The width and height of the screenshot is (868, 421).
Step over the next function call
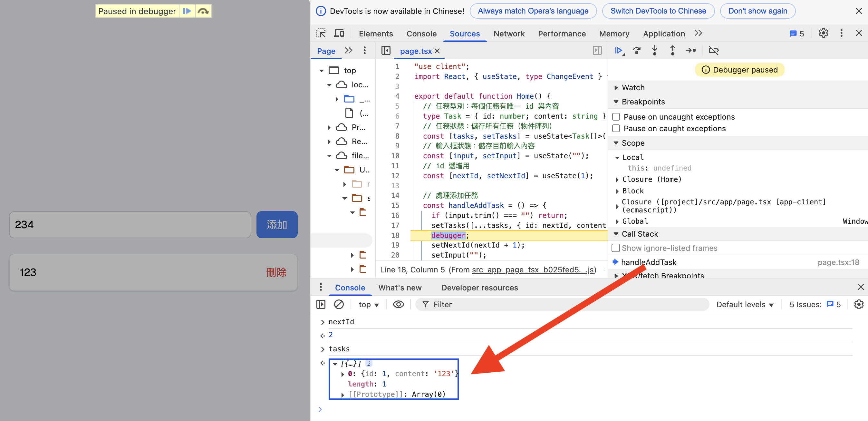pyautogui.click(x=637, y=51)
